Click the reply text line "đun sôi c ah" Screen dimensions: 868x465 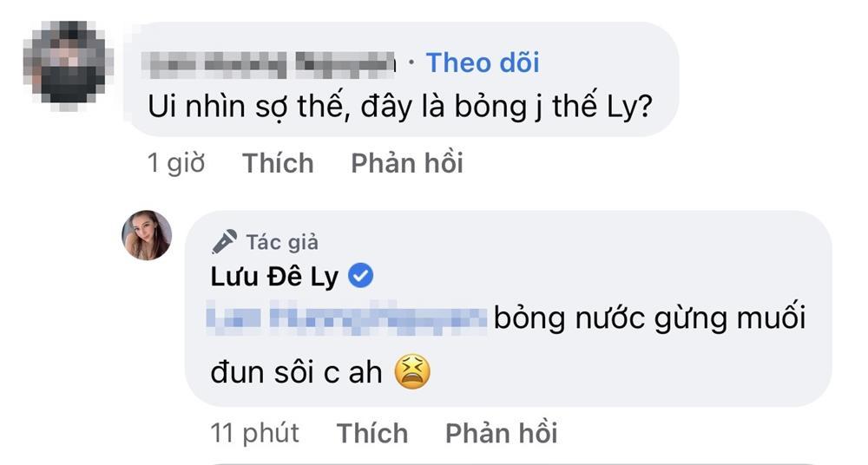point(296,372)
